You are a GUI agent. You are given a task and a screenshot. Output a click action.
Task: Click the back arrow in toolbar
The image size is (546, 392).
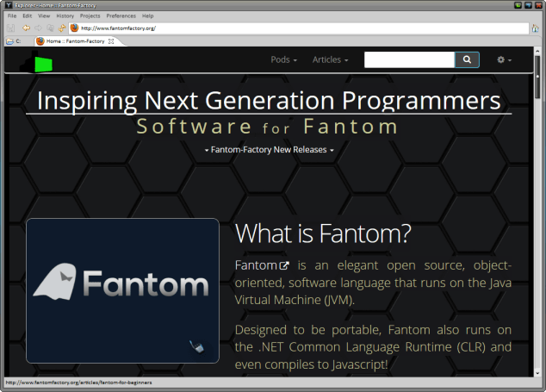click(26, 28)
